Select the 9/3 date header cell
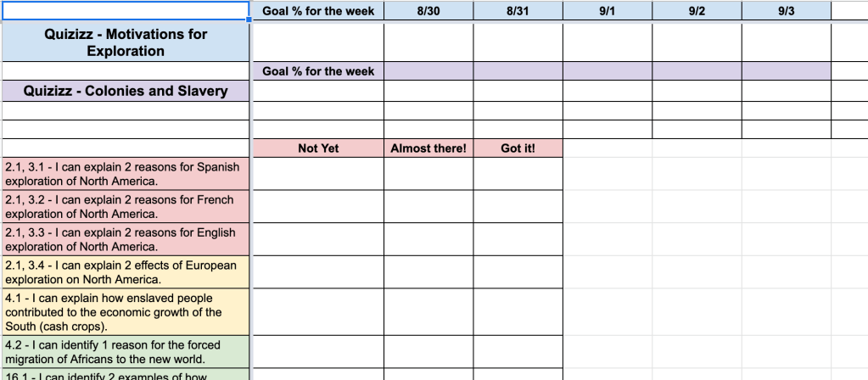 coord(786,11)
